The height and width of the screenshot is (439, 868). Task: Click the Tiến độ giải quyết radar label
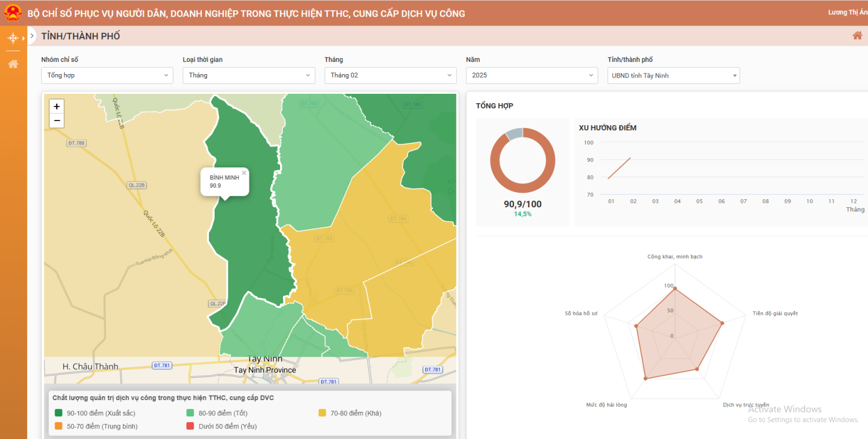(x=775, y=313)
